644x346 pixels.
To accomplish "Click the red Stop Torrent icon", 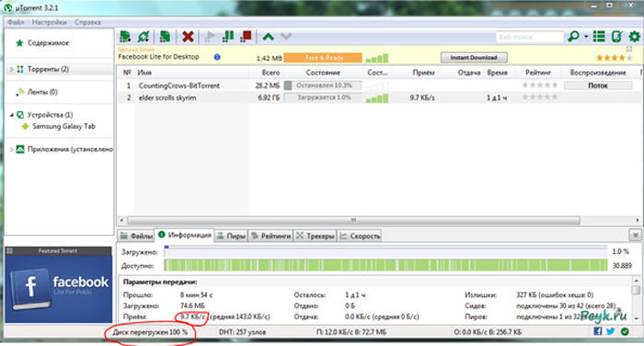I will point(246,37).
